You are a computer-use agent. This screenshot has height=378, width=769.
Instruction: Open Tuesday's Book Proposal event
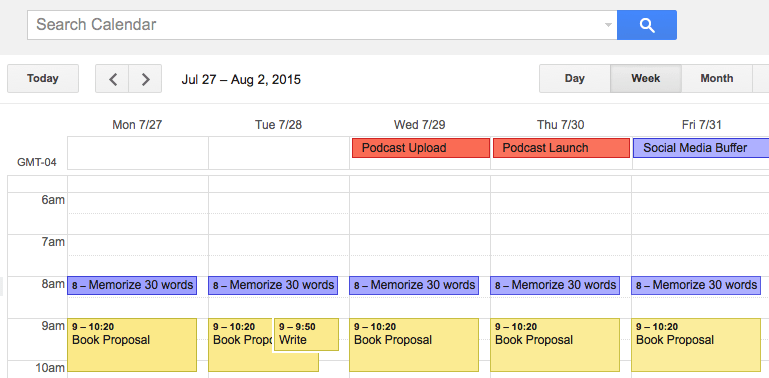240,345
